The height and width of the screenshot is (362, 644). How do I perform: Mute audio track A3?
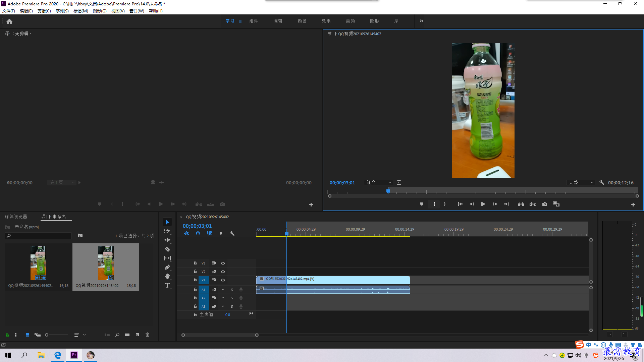tap(223, 306)
